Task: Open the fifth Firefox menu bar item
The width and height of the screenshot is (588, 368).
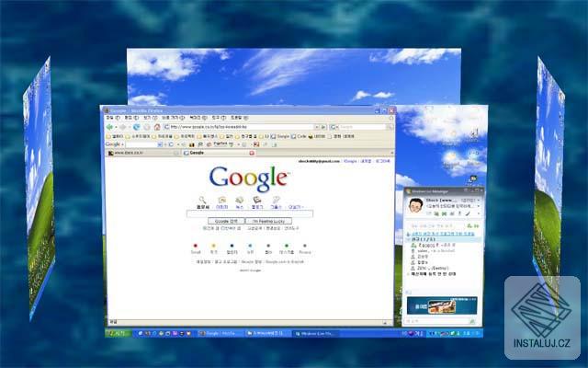Action: tap(198, 118)
